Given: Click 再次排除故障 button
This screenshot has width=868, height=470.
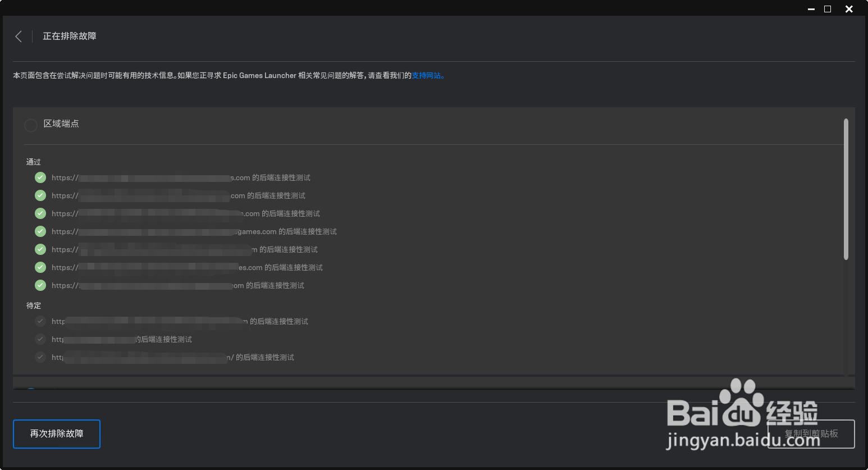Looking at the screenshot, I should (57, 434).
